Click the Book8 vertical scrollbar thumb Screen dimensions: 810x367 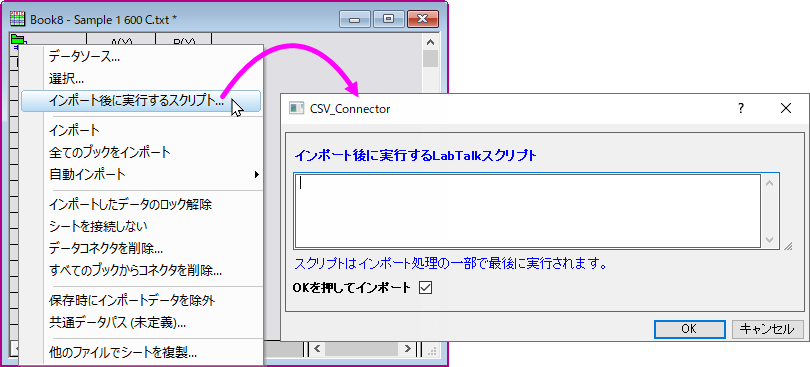tap(430, 58)
